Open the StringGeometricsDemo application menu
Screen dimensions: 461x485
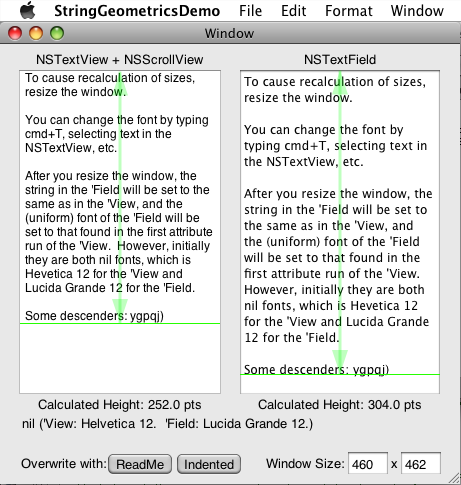point(137,11)
